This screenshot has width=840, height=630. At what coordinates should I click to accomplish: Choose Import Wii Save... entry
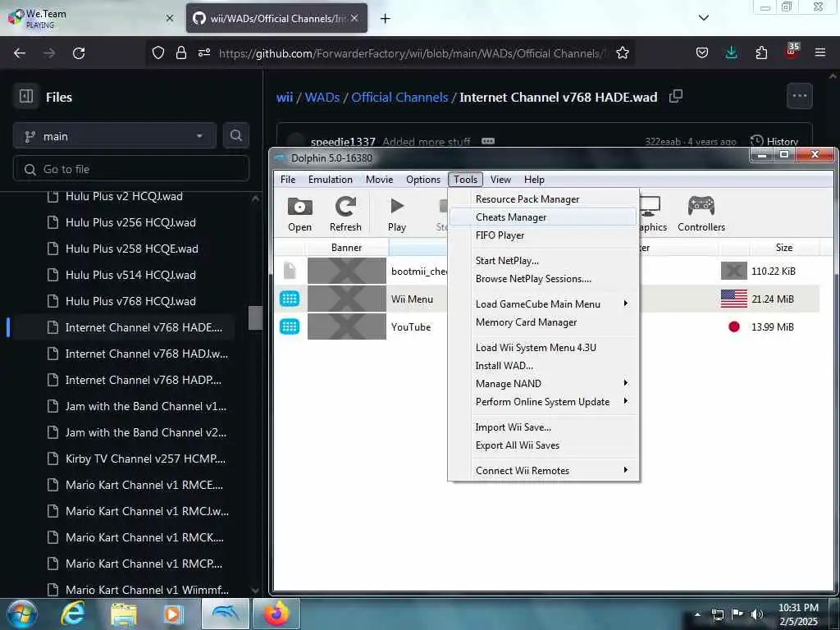[544, 427]
